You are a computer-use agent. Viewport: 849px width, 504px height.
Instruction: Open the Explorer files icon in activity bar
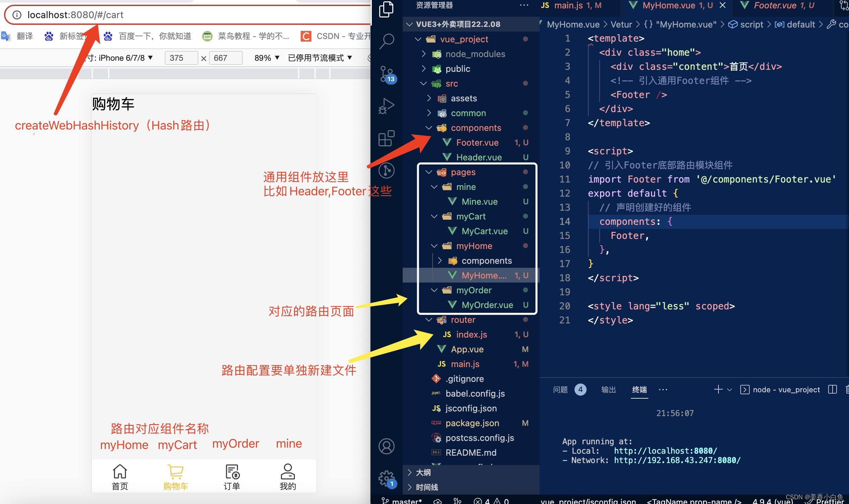pos(386,9)
